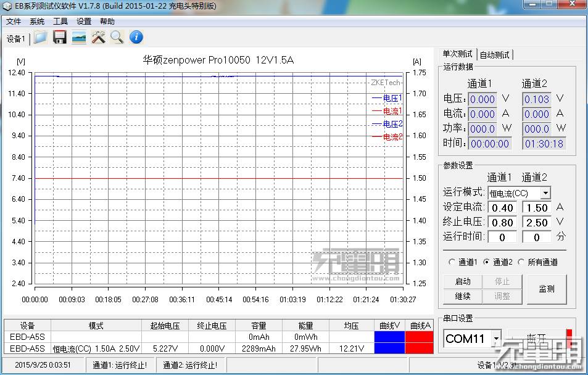Click red 曲线A swatch in the 恒电流 row
Viewport: 588px width, 375px height.
coord(419,348)
